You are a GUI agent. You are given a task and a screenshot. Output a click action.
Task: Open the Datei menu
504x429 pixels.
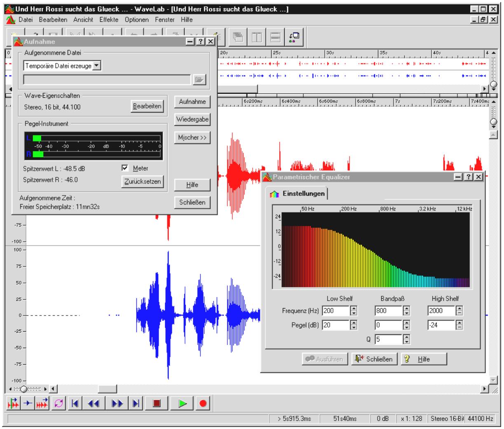click(x=26, y=20)
